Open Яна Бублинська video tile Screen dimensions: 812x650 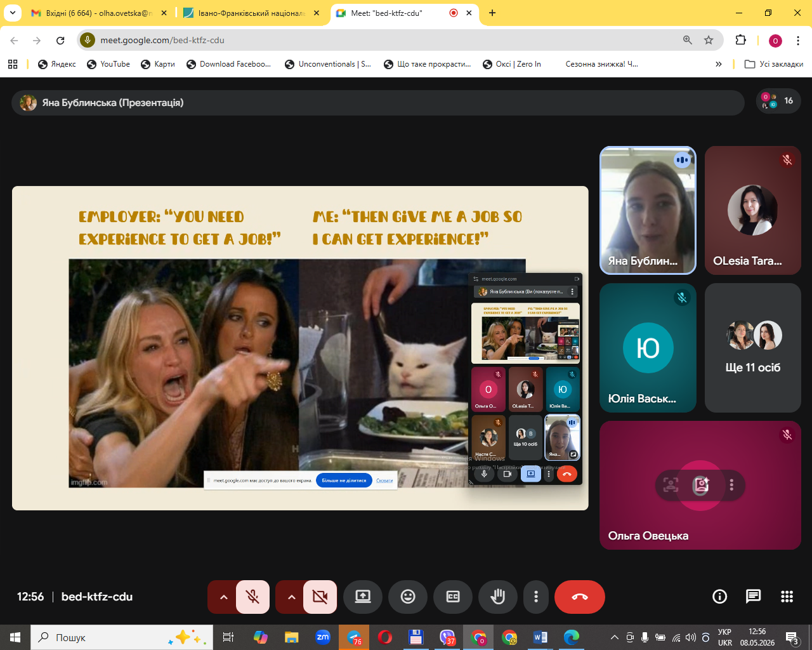click(x=648, y=210)
